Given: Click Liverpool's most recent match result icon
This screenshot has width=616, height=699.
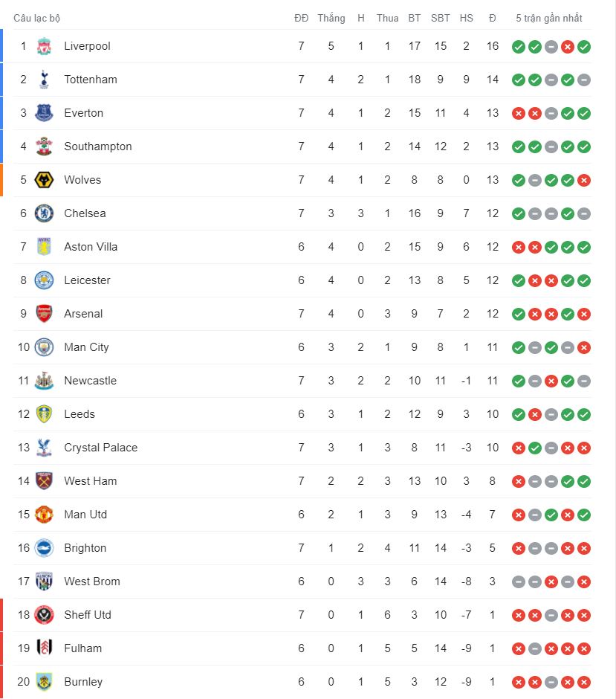Looking at the screenshot, I should [x=584, y=46].
